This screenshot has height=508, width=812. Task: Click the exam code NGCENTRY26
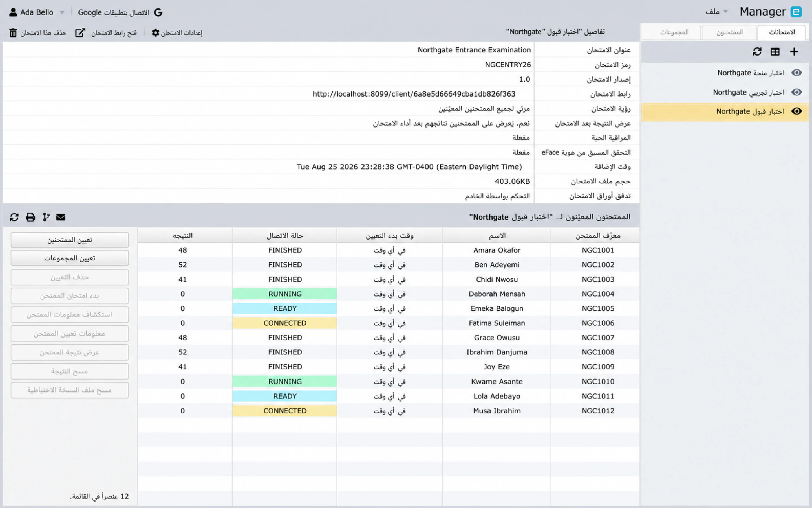point(508,65)
